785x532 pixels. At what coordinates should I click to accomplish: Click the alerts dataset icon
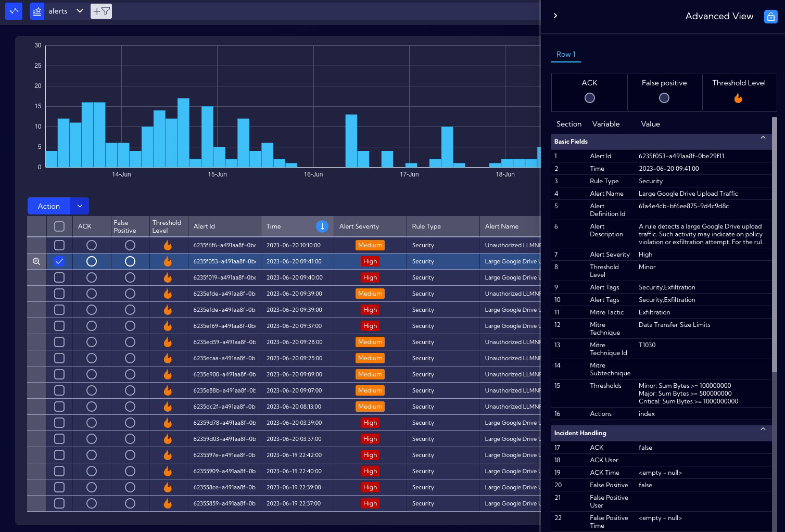[x=37, y=11]
